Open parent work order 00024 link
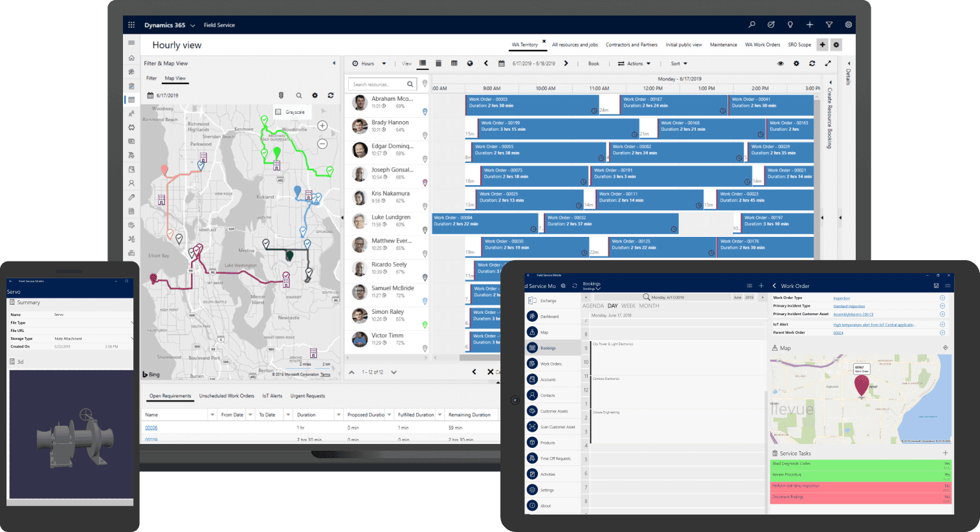Viewport: 980px width, 532px height. (x=838, y=333)
